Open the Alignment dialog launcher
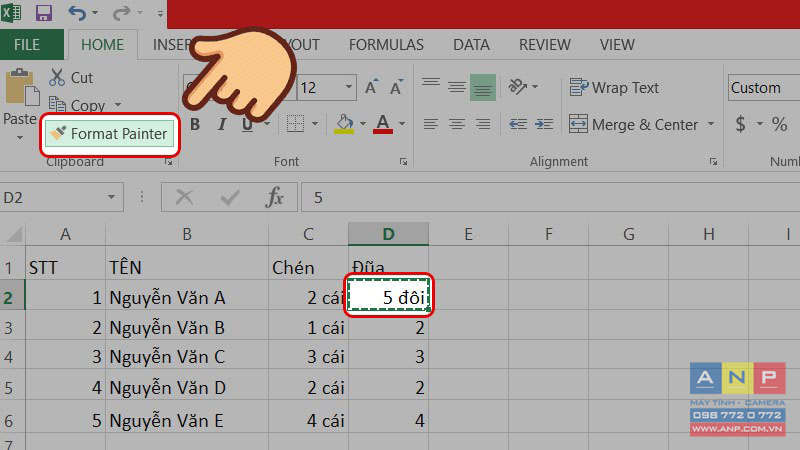The width and height of the screenshot is (800, 450). (x=713, y=162)
